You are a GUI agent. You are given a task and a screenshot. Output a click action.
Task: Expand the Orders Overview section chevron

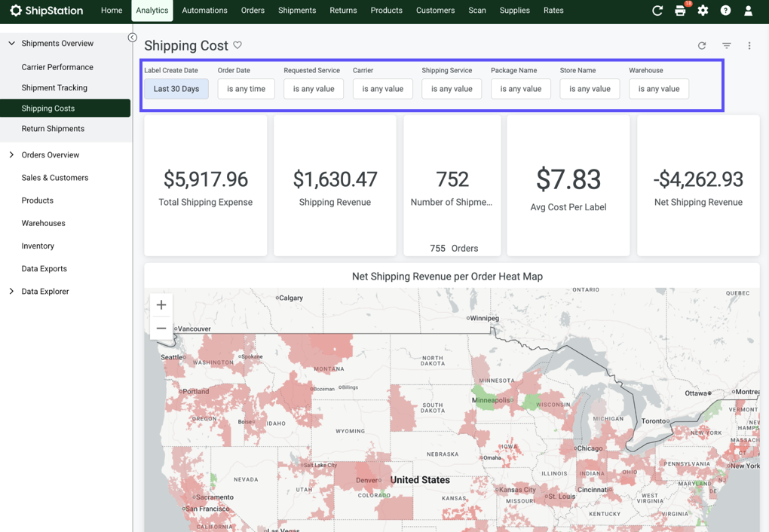tap(12, 155)
